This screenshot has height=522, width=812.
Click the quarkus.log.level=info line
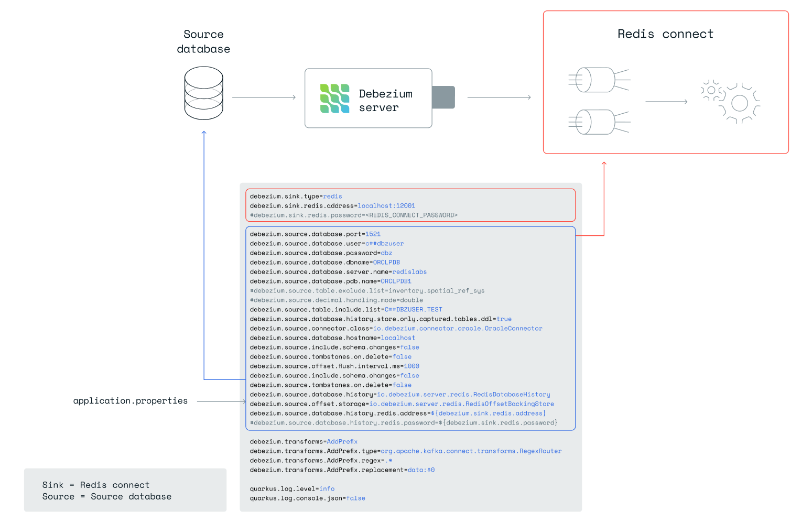[x=292, y=489]
